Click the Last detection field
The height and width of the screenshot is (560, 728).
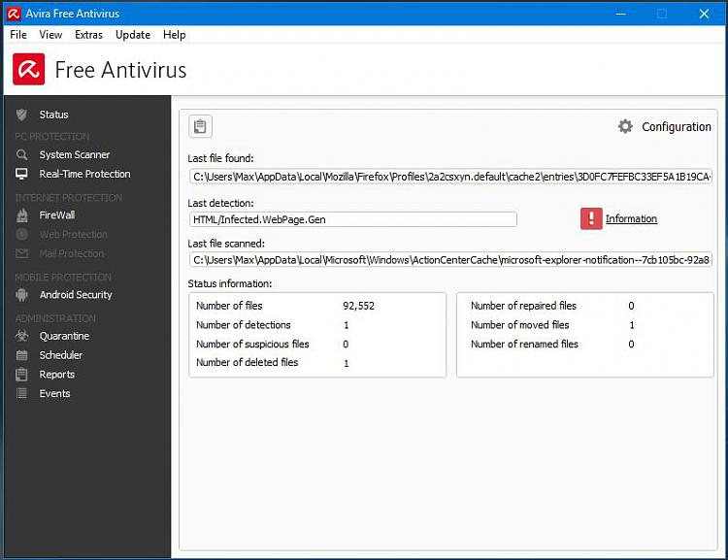click(353, 219)
